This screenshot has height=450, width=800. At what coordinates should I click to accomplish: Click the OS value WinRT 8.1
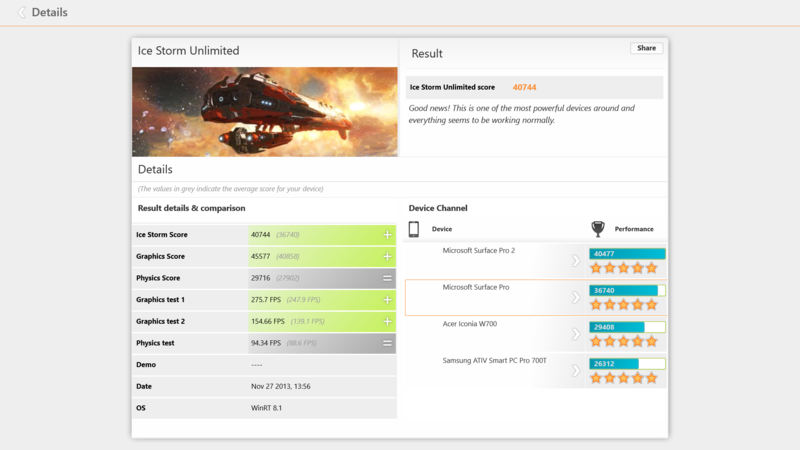[266, 408]
